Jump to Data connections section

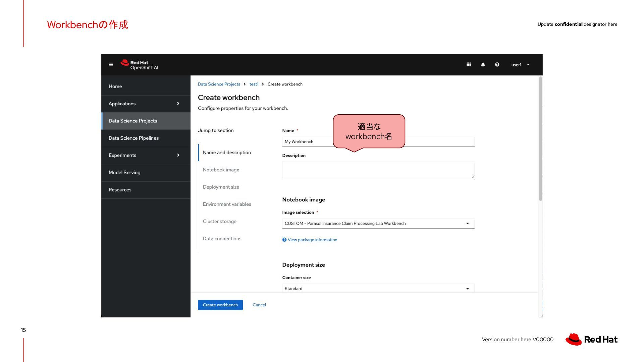click(222, 239)
